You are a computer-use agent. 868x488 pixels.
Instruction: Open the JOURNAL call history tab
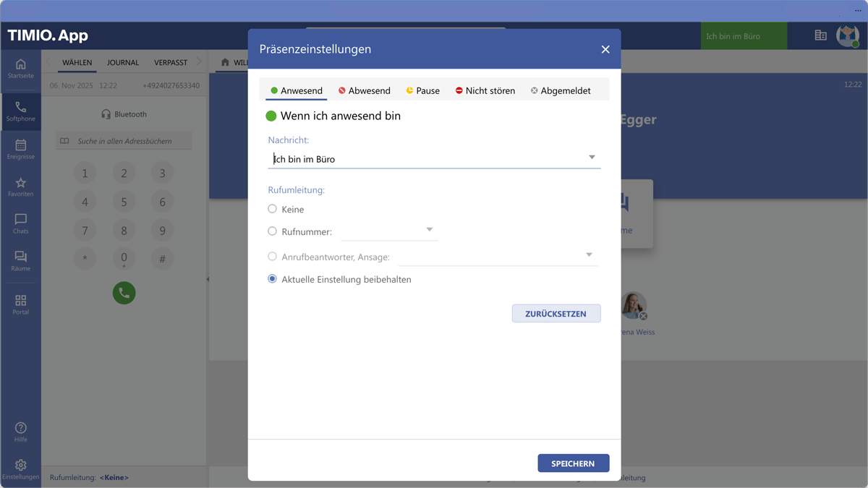click(x=122, y=63)
